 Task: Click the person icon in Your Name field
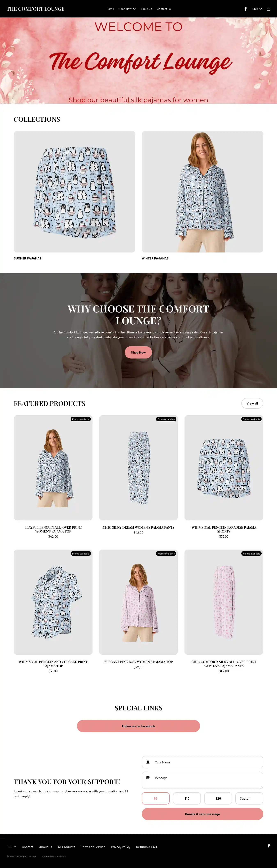tap(148, 762)
